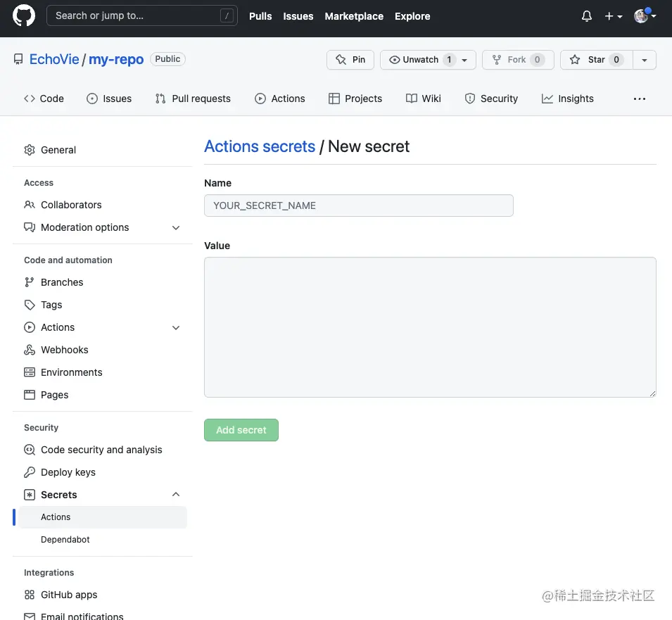Open Webhooks settings in the sidebar
Viewport: 672px width, 620px height.
pyautogui.click(x=64, y=350)
